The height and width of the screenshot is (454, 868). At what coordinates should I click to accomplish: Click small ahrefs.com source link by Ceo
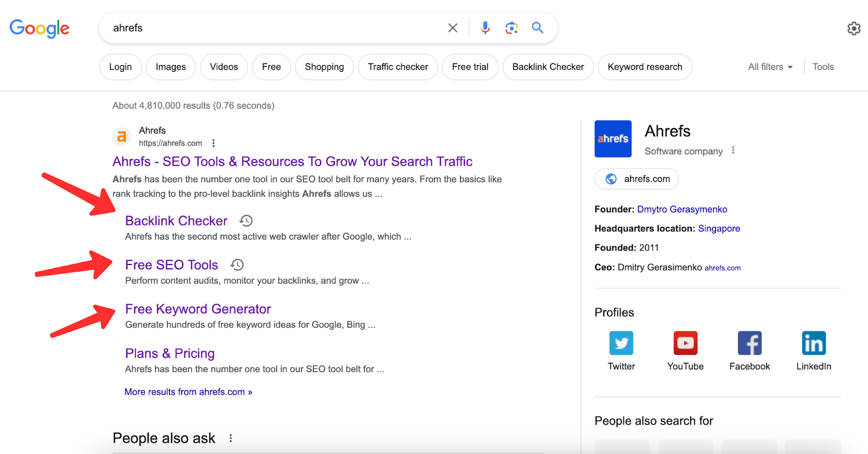coord(723,268)
